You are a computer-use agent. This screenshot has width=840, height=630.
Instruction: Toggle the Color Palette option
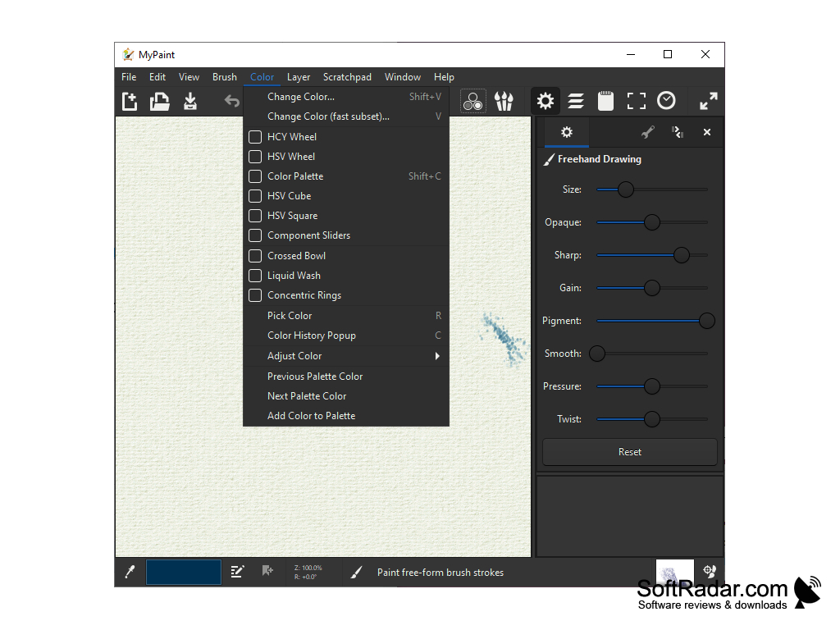pos(294,176)
